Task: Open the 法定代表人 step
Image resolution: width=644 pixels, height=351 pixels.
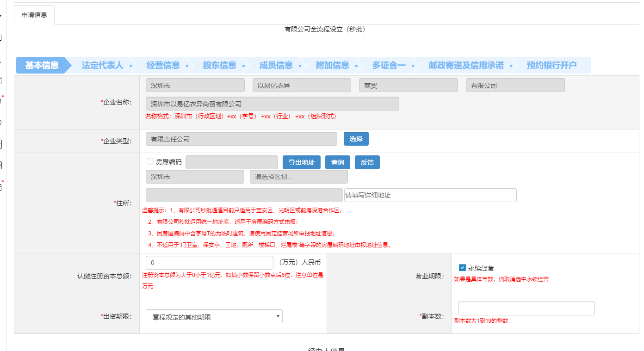Action: (103, 65)
